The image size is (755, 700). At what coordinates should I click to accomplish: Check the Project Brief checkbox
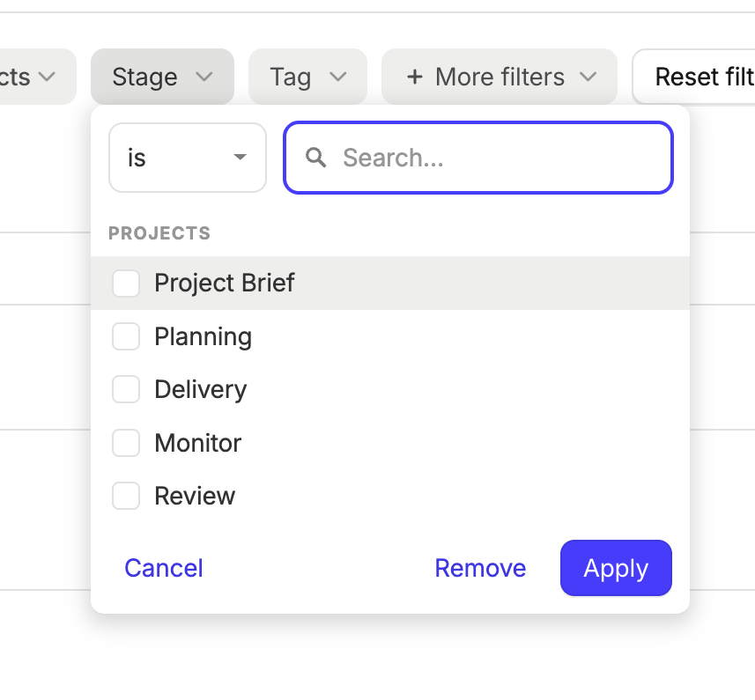126,284
